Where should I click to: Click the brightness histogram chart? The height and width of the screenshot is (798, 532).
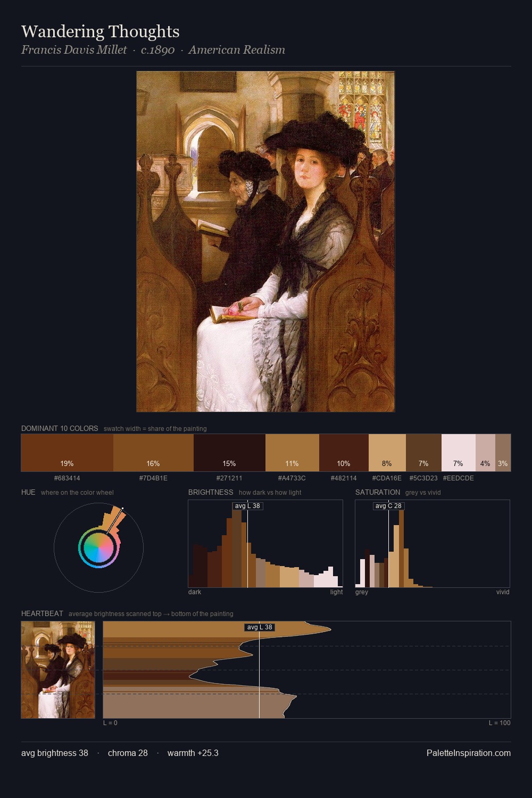pyautogui.click(x=265, y=544)
